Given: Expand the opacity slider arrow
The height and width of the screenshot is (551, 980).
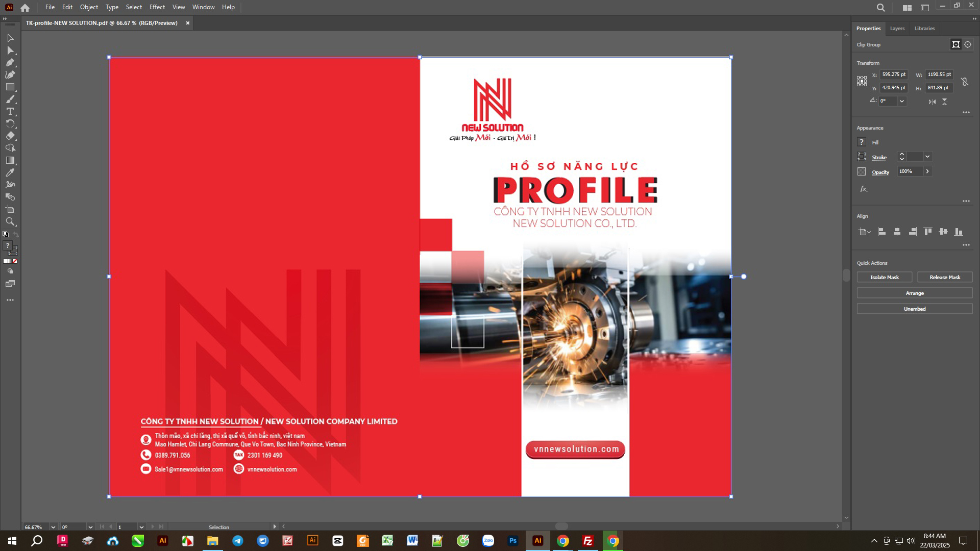Looking at the screenshot, I should (927, 172).
